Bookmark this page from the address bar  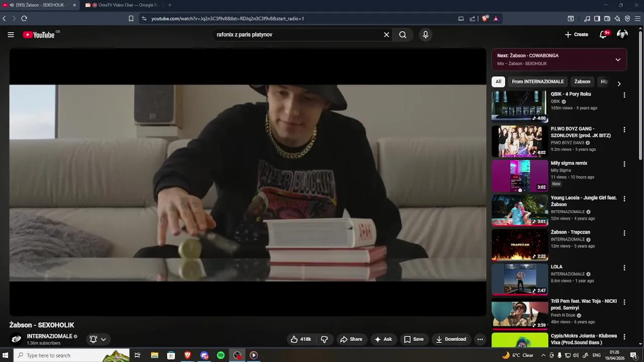(x=131, y=19)
